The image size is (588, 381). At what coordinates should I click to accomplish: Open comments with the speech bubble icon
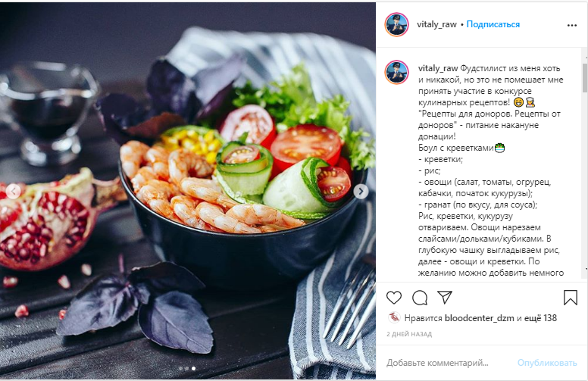[x=420, y=298]
